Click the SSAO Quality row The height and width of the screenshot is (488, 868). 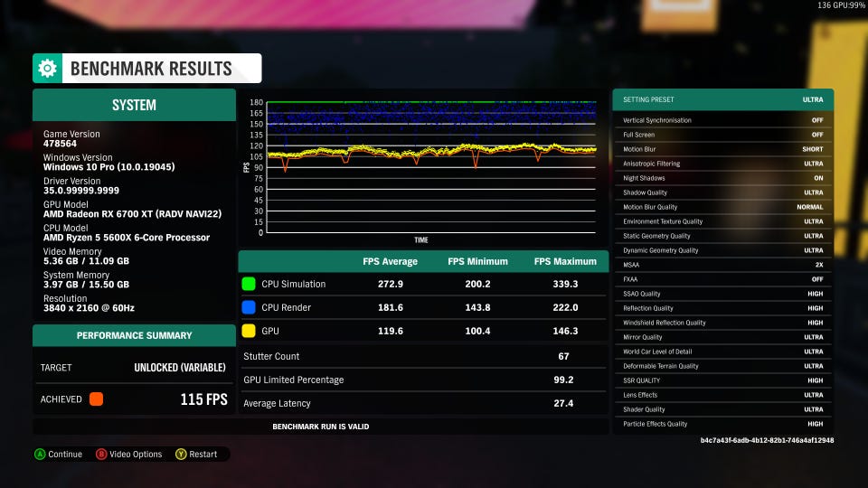tap(723, 294)
